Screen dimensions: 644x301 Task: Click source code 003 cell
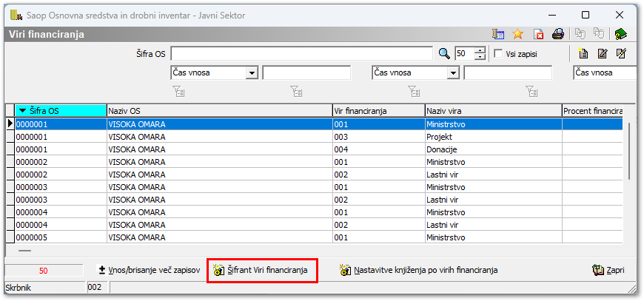[x=379, y=137]
